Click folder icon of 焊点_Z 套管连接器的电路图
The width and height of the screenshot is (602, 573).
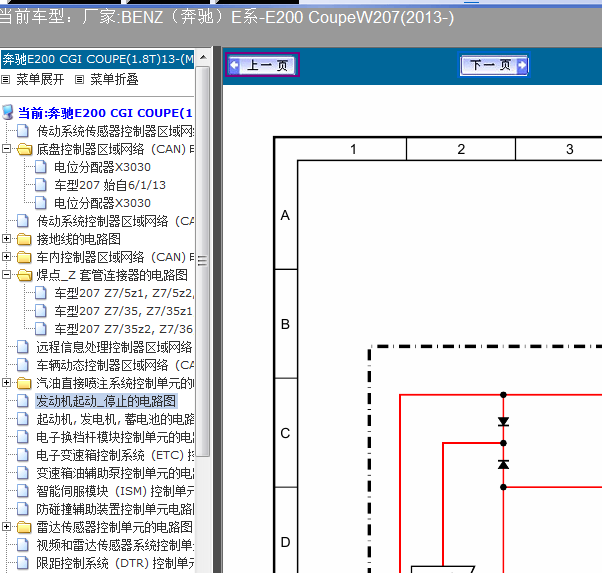click(x=24, y=275)
